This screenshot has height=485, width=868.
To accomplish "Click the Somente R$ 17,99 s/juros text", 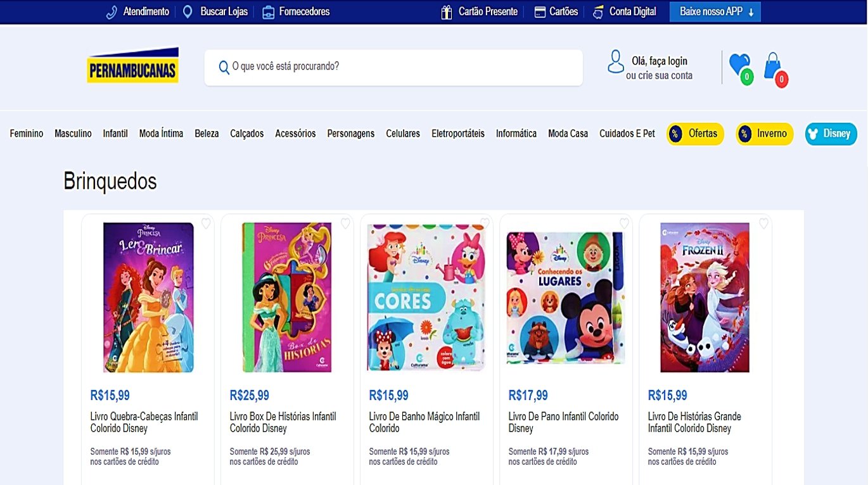I will click(x=549, y=451).
